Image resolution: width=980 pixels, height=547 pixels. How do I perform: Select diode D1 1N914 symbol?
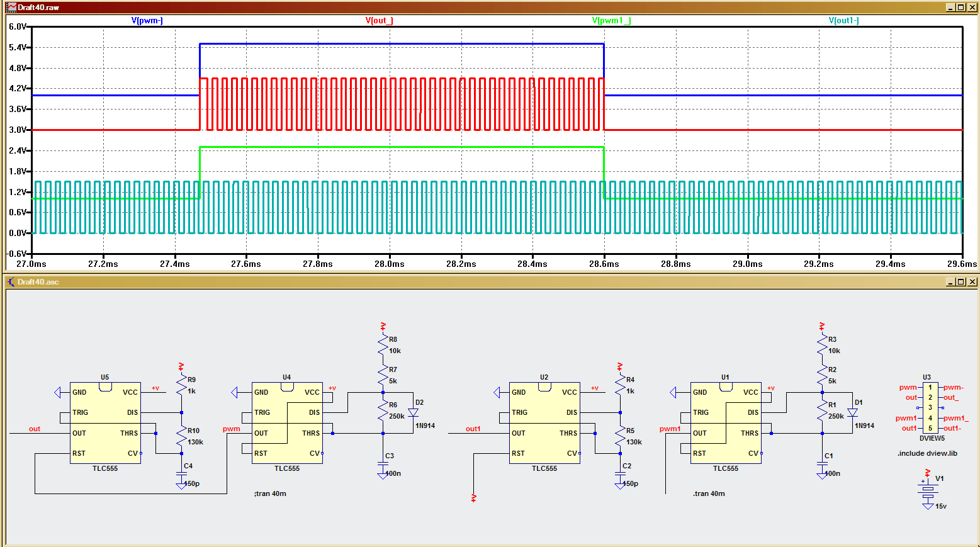[x=852, y=413]
